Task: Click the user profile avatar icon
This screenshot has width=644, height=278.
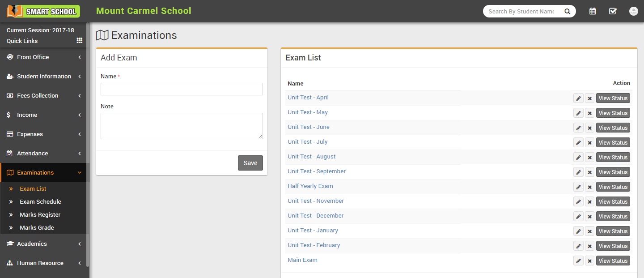Action: (633, 11)
